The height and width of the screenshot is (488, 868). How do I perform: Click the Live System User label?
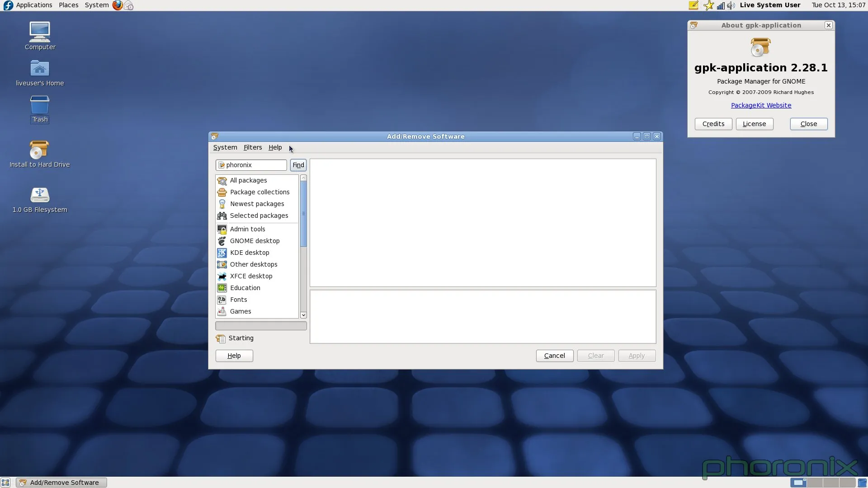tap(770, 5)
